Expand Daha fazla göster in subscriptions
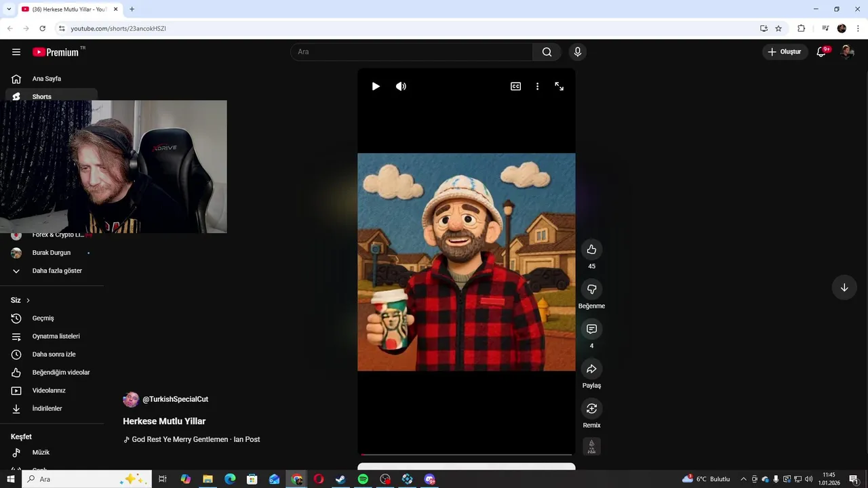 pyautogui.click(x=52, y=271)
